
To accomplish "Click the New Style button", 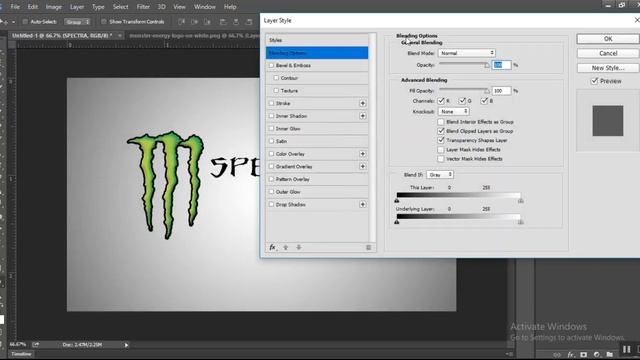I will [x=608, y=68].
